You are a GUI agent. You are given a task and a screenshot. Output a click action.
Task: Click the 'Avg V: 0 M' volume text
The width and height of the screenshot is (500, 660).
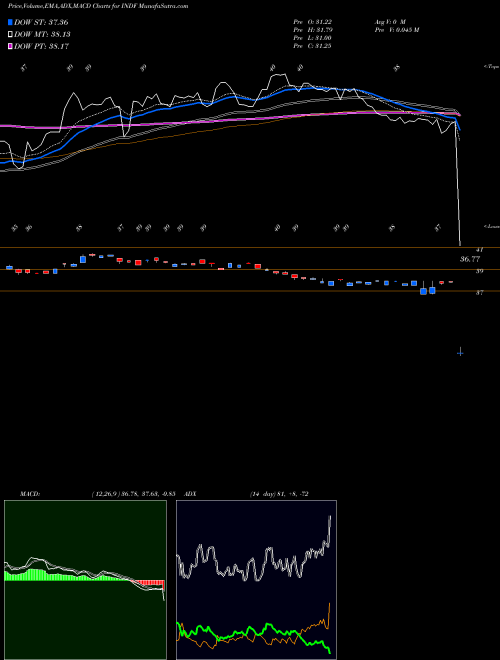click(x=390, y=22)
